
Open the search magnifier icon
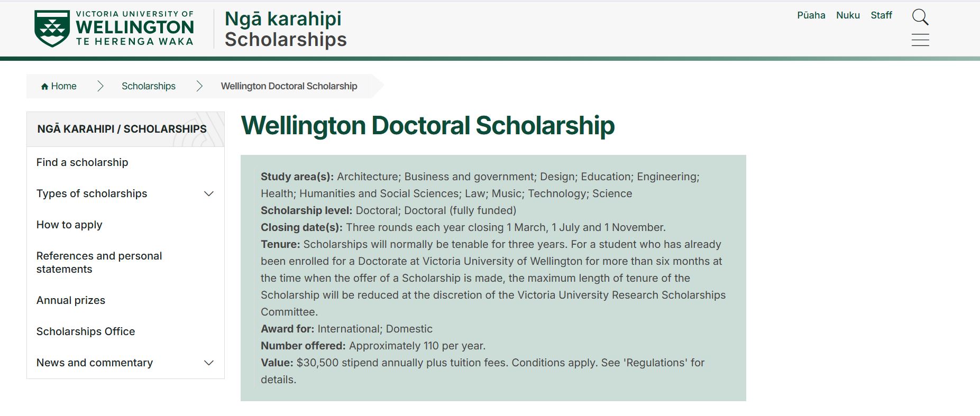pos(920,17)
